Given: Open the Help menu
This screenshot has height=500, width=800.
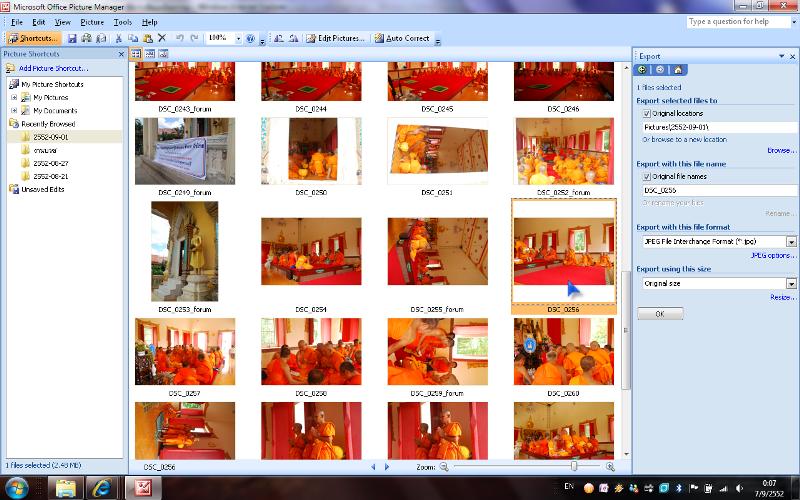Looking at the screenshot, I should 149,22.
